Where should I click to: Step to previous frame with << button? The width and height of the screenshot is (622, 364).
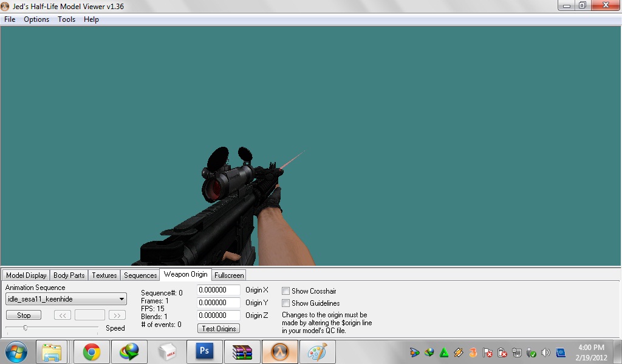(63, 315)
